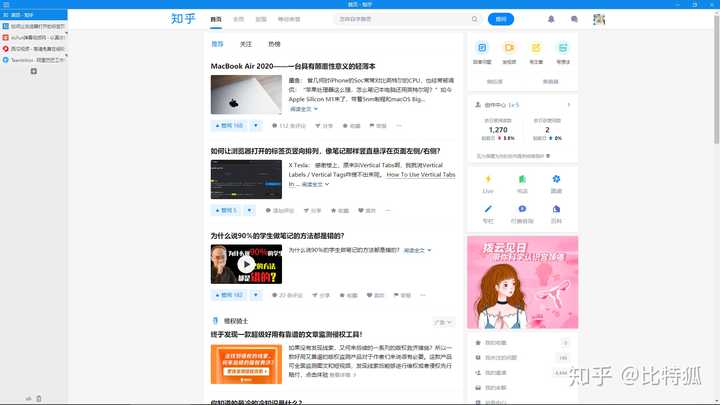The image size is (720, 405).
Task: Open more options on vertical tabs post
Action: [388, 211]
